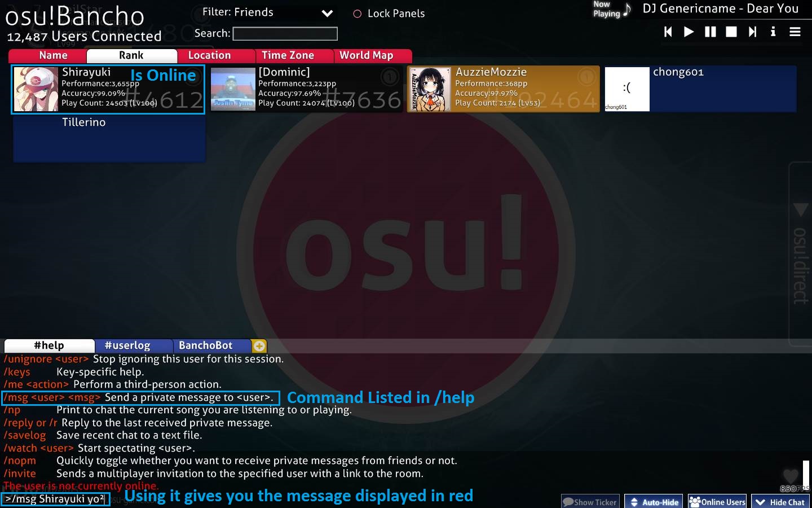Select Shirayuki's avatar in user panel
812x508 pixels.
click(36, 89)
